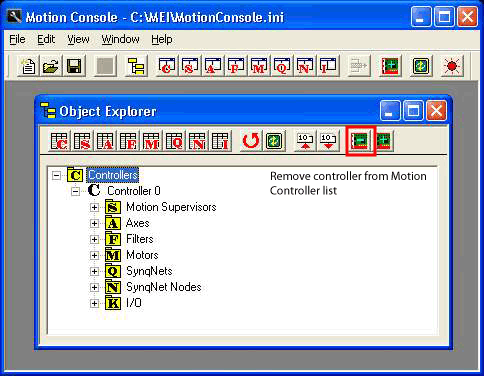This screenshot has width=484, height=376.
Task: Open SynqNet summary window (Q) from main toolbar
Action: (282, 66)
